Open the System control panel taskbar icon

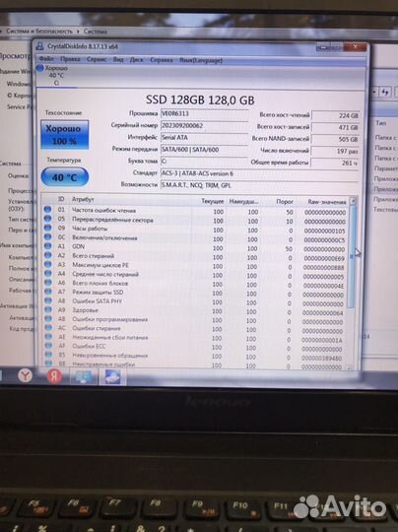point(83,377)
